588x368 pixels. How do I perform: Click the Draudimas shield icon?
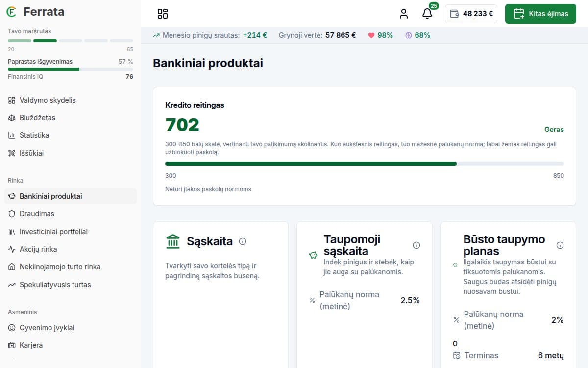[x=12, y=214]
